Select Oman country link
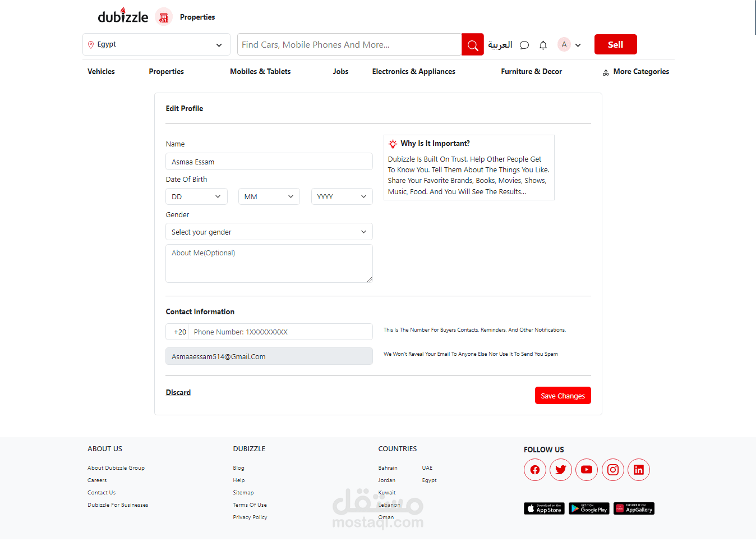Screen dimensions: 756x541 tap(386, 517)
